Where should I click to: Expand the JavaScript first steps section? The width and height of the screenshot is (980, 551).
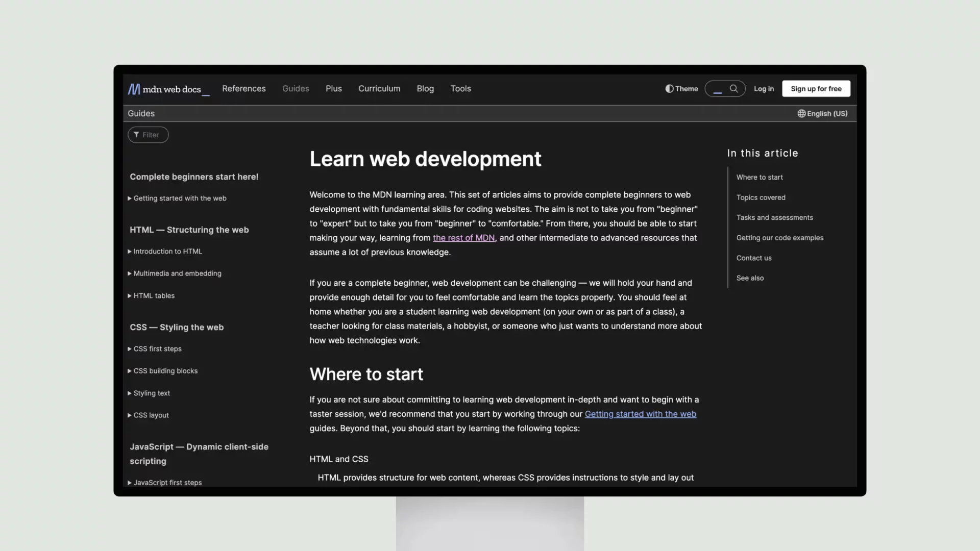pos(130,482)
